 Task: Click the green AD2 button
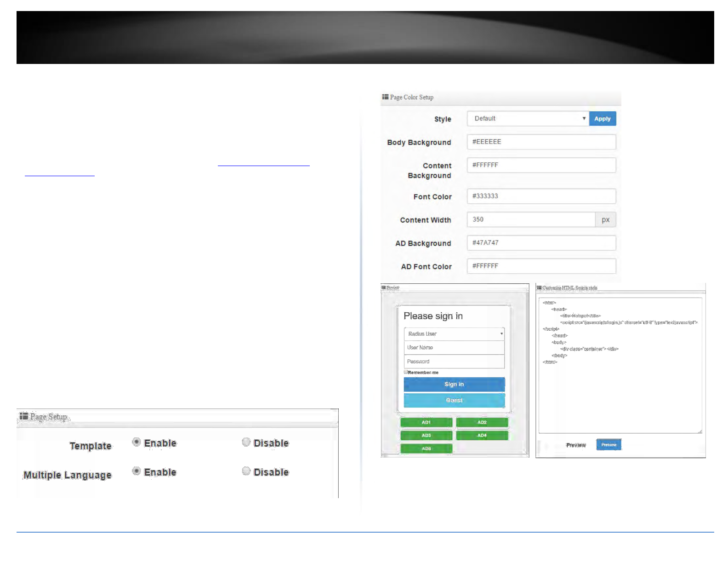(482, 422)
